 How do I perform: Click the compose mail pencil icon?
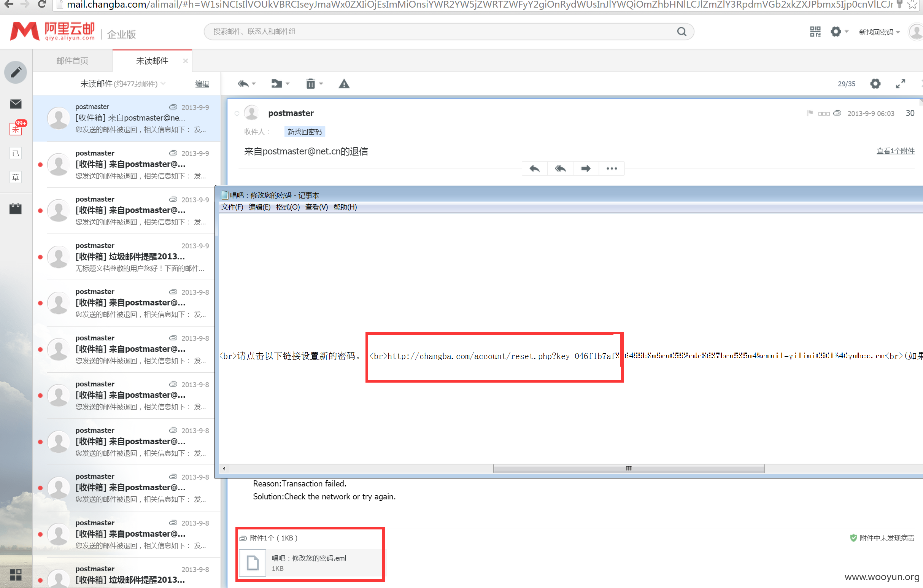point(16,72)
